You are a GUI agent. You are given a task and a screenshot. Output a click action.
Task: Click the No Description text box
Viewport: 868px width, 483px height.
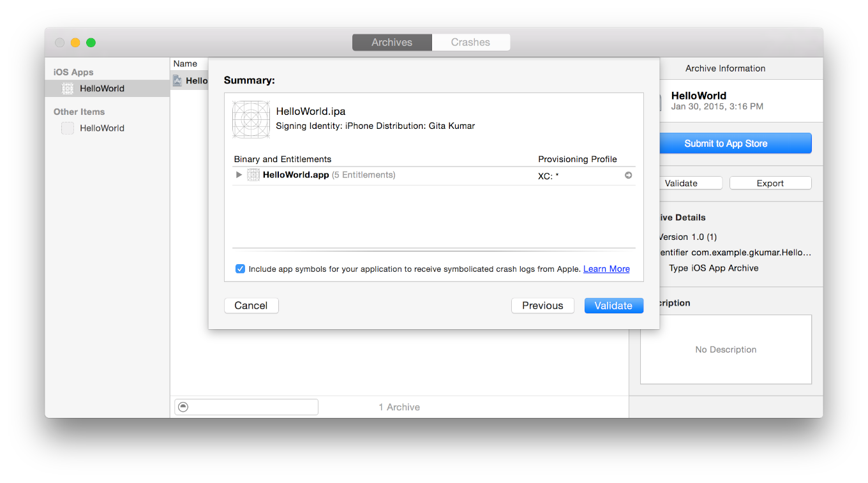[726, 350]
